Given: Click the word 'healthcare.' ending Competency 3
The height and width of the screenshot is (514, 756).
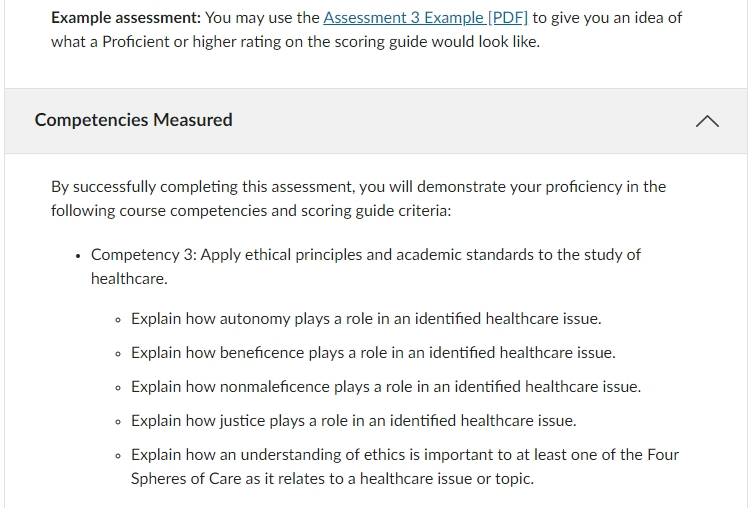Looking at the screenshot, I should 129,279.
